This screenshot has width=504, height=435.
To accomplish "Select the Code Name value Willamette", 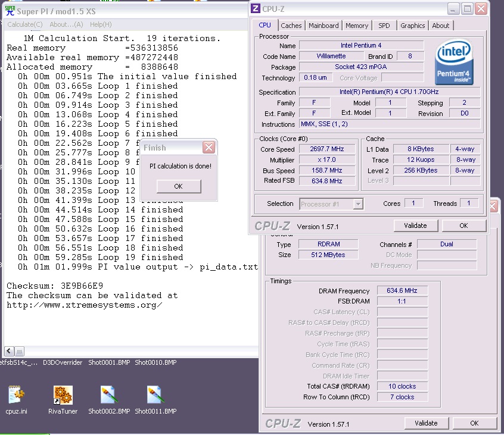I will (x=331, y=56).
